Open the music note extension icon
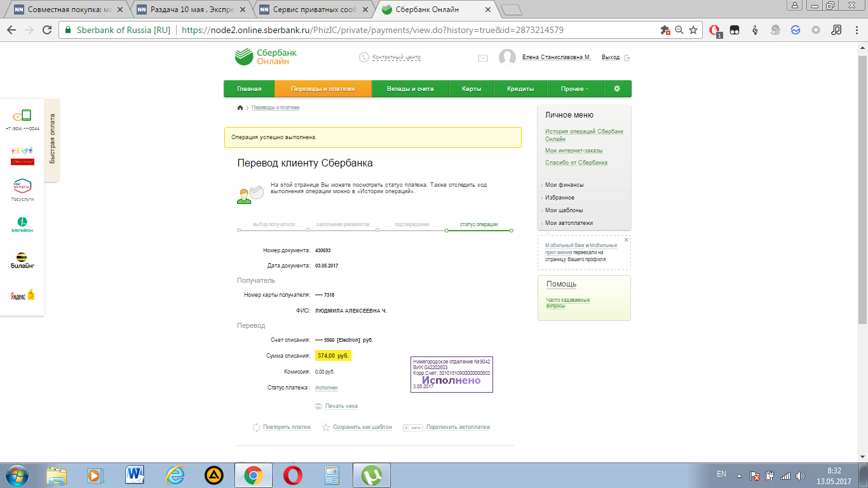Screen dimensions: 868x488 tap(836, 30)
